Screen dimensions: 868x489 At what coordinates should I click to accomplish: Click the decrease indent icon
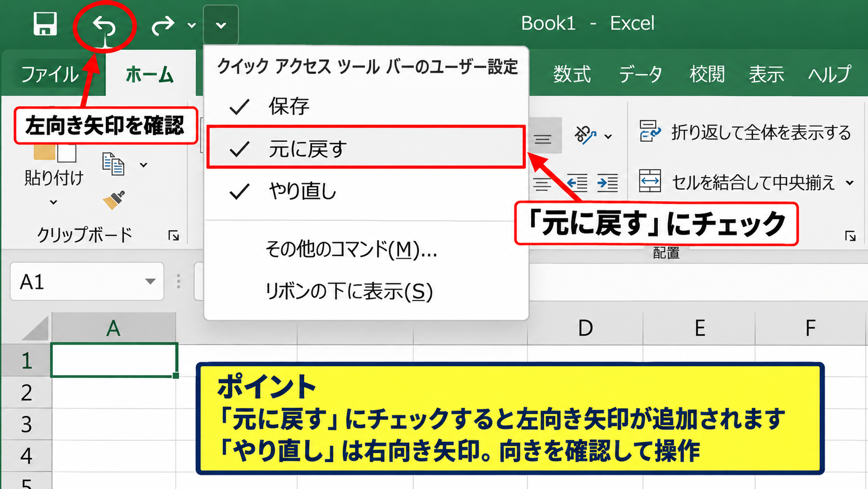click(577, 183)
